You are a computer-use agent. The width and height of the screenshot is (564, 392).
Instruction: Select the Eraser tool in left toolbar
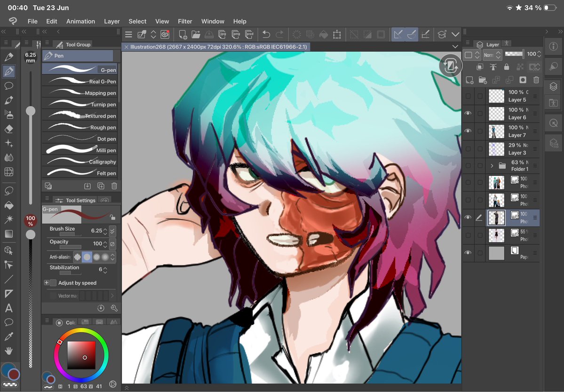pyautogui.click(x=9, y=129)
